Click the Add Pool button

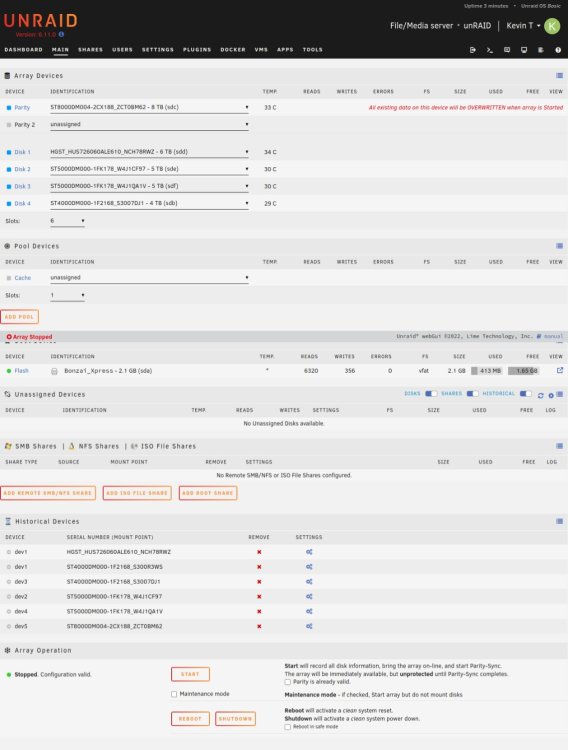point(20,317)
